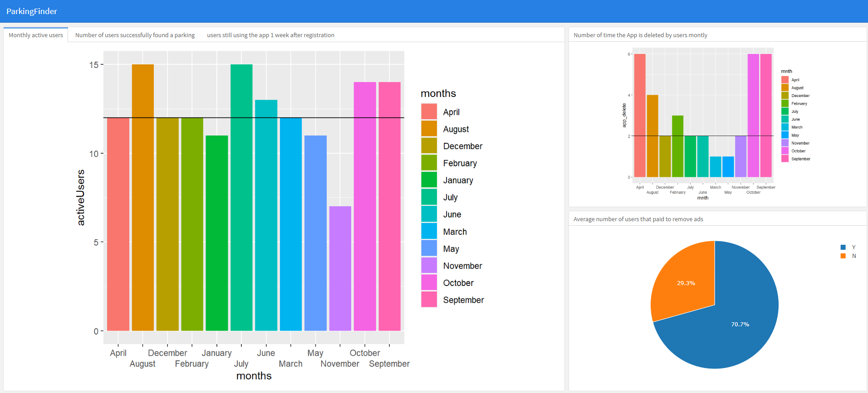The height and width of the screenshot is (393, 868).
Task: Click the October bar in app delete chart
Action: point(753,116)
